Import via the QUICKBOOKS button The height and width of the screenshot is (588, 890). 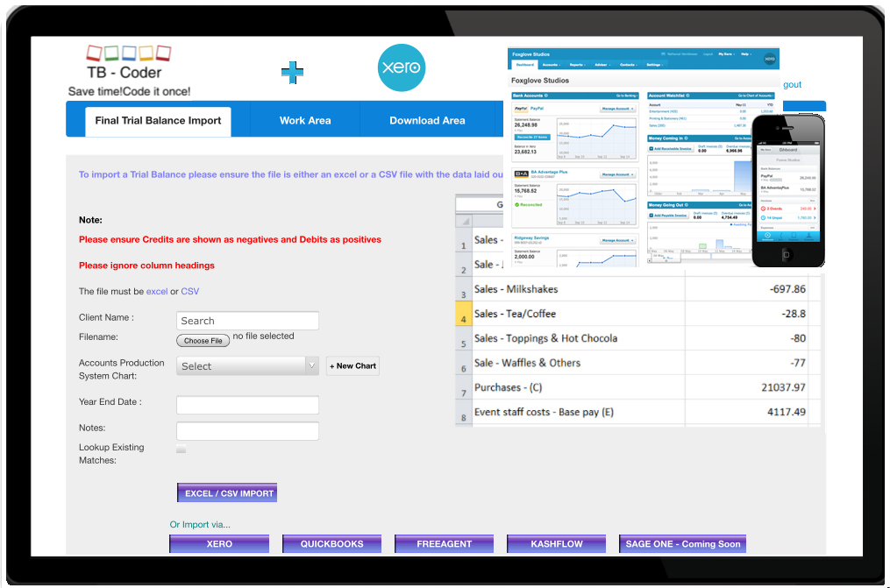pos(331,543)
